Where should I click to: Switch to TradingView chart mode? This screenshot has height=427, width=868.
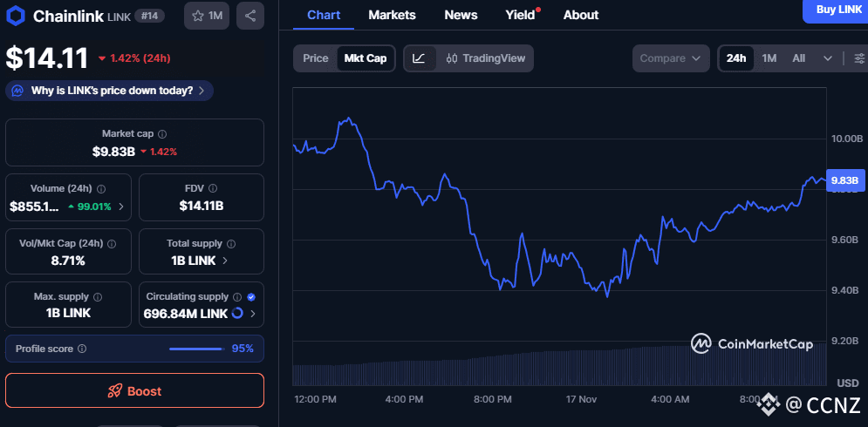(485, 58)
